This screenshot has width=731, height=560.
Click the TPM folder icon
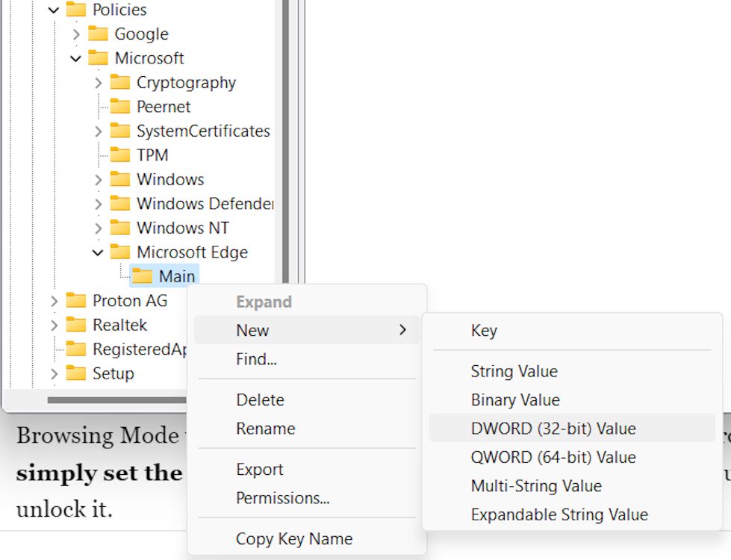point(119,155)
